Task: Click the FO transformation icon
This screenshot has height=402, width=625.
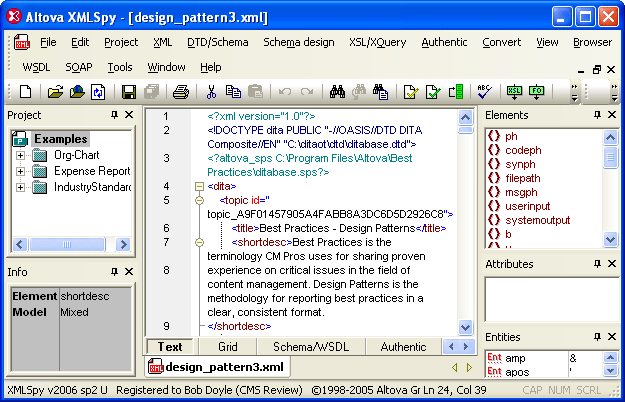Action: tap(537, 92)
